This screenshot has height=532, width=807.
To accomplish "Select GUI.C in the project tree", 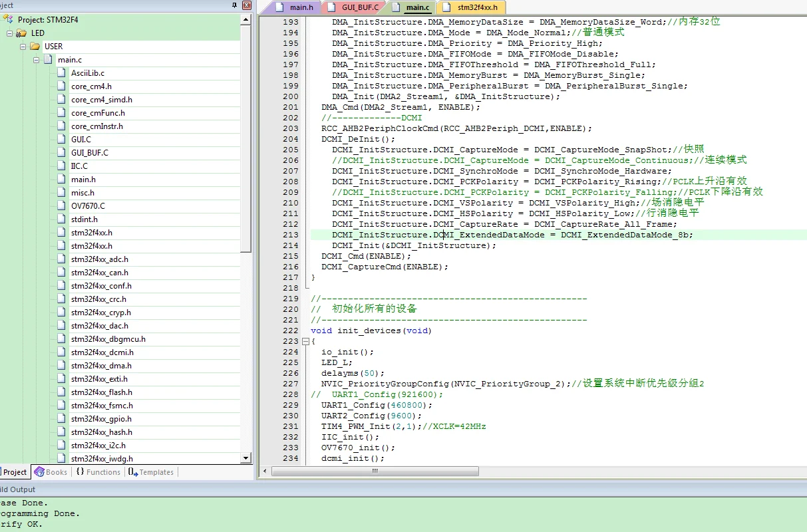I will click(x=81, y=140).
